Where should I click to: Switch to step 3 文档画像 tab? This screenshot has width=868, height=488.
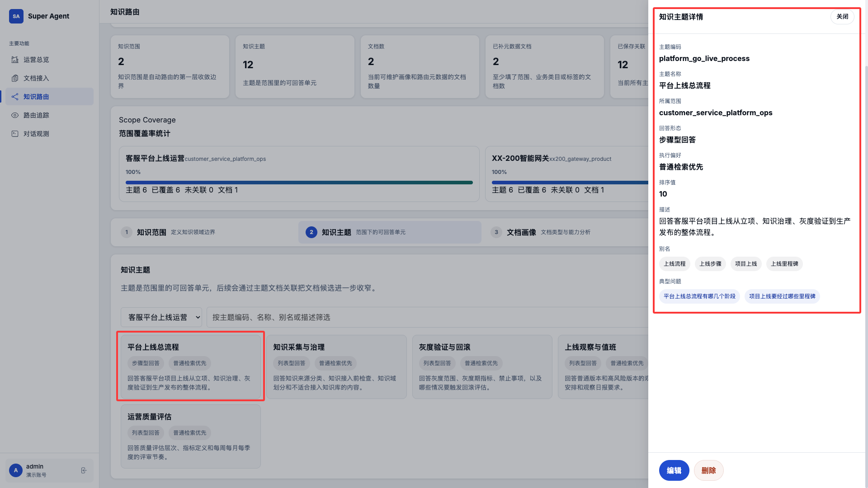pos(521,232)
